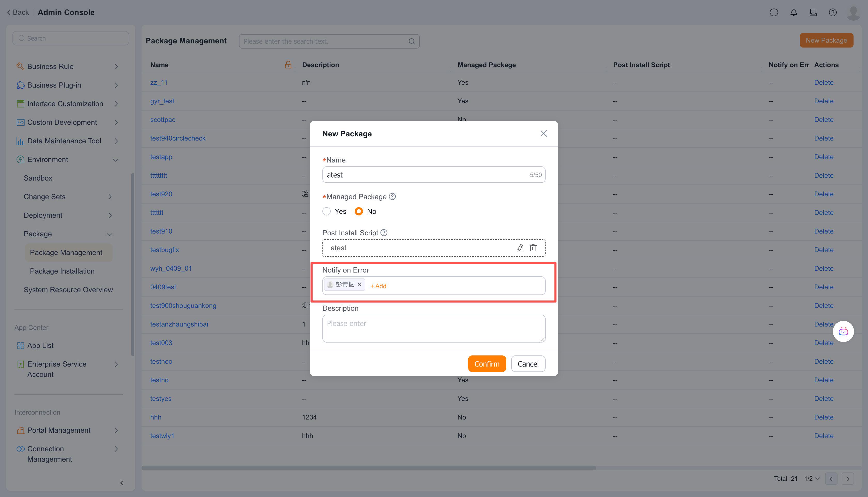Add another user to Notify on Error
This screenshot has width=868, height=497.
(x=378, y=286)
